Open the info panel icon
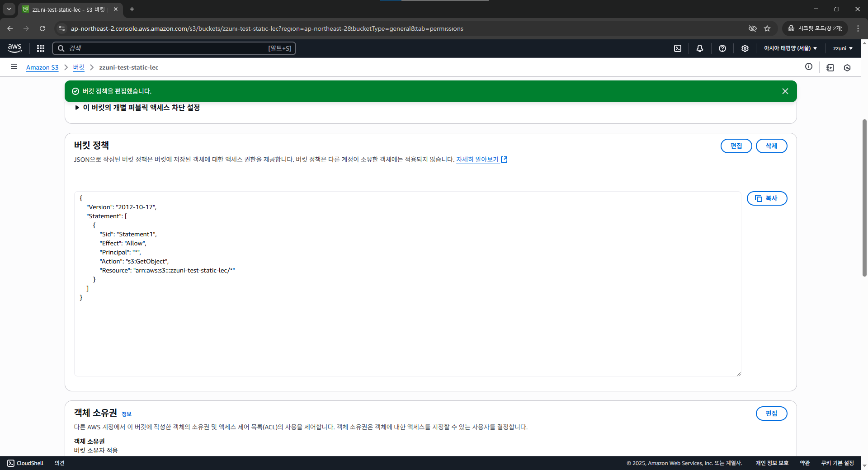 tap(809, 67)
